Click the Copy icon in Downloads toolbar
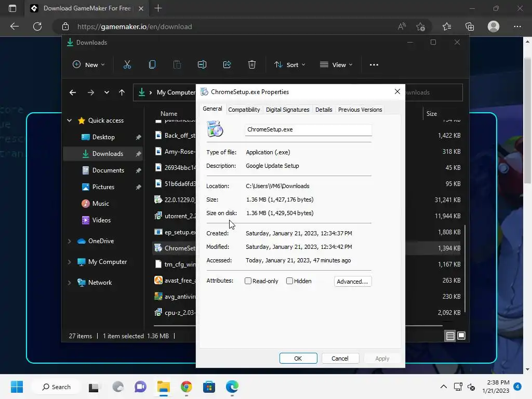 pos(152,64)
